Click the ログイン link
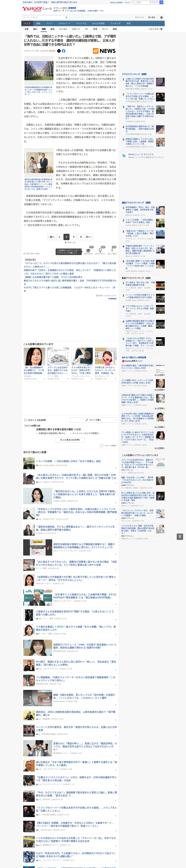The width and height of the screenshot is (186, 868). [57, 11]
